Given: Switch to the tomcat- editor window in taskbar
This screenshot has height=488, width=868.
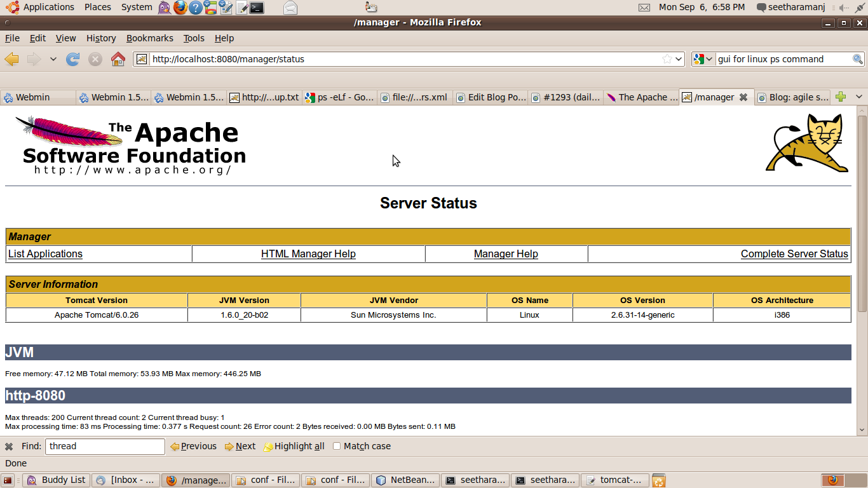Looking at the screenshot, I should pos(615,480).
